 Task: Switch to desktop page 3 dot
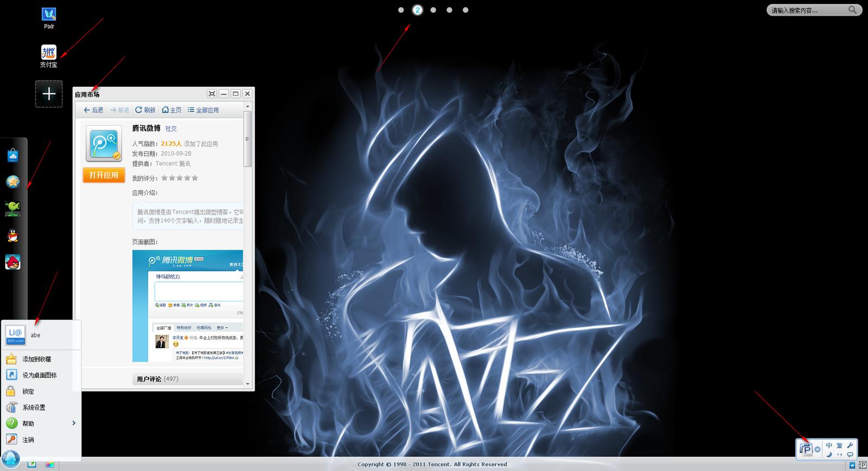pyautogui.click(x=433, y=10)
